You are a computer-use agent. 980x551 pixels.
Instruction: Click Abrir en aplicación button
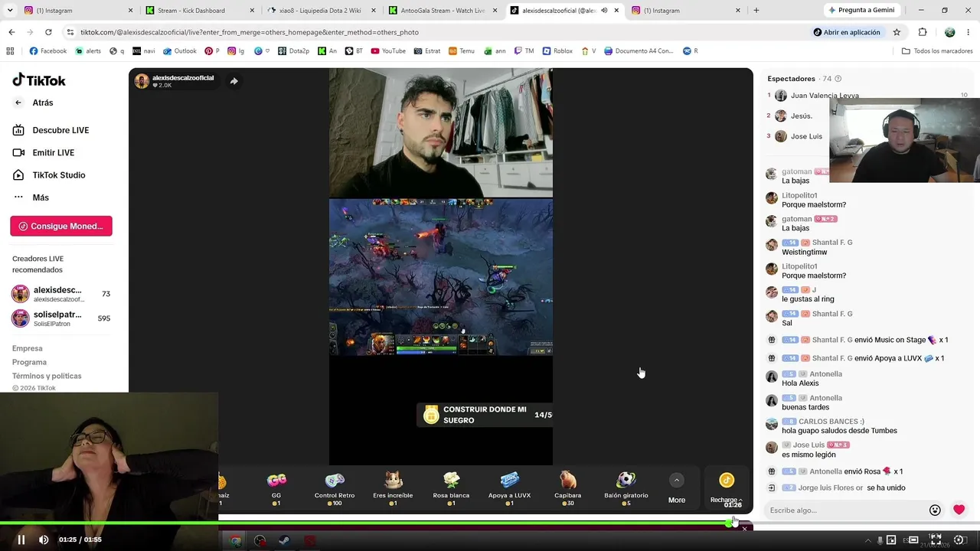(847, 32)
